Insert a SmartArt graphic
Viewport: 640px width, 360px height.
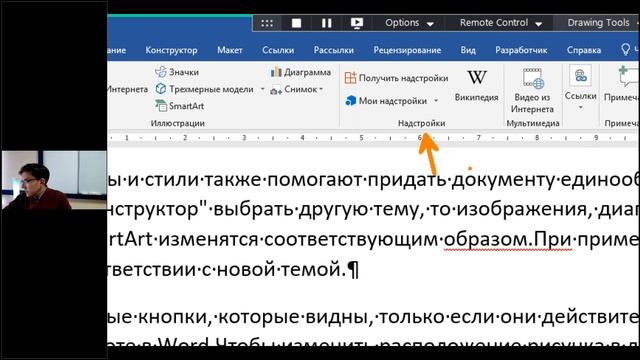click(x=180, y=106)
